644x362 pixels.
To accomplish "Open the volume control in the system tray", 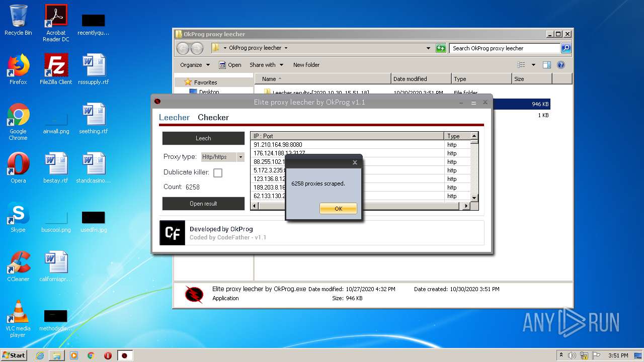I will pyautogui.click(x=571, y=355).
